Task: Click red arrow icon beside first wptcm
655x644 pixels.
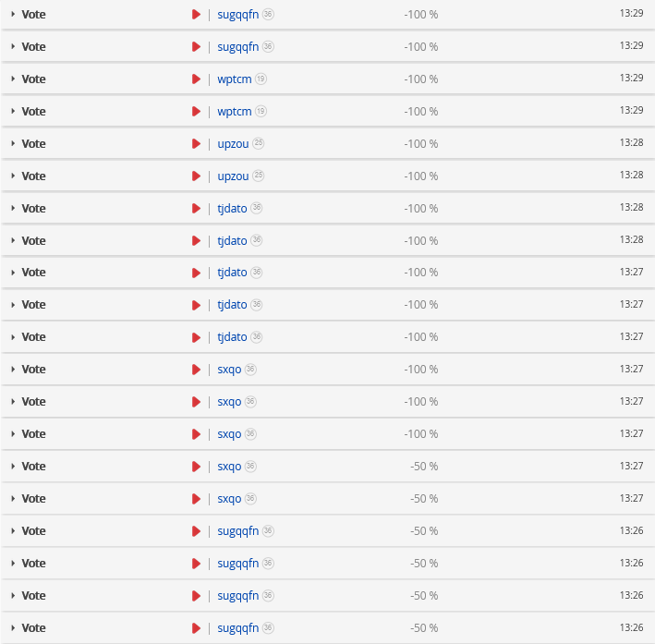Action: (196, 79)
